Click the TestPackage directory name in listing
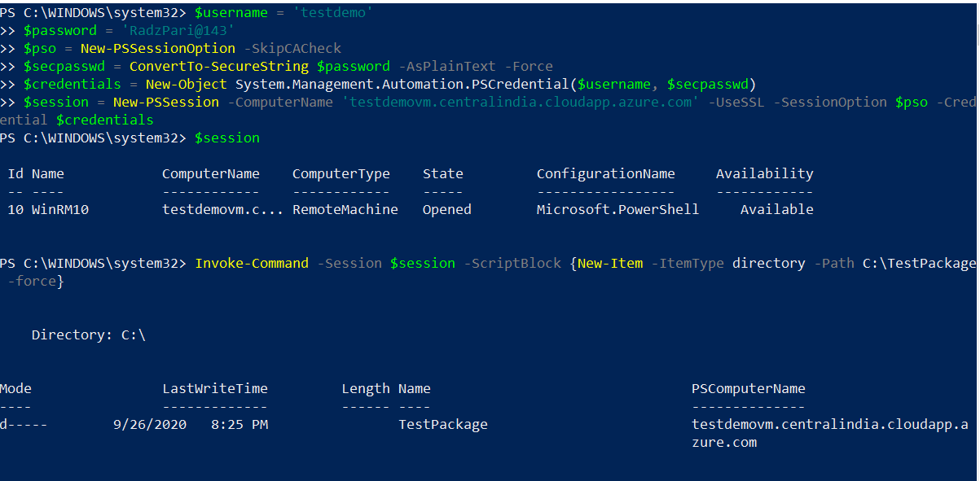This screenshot has height=481, width=980. point(442,424)
